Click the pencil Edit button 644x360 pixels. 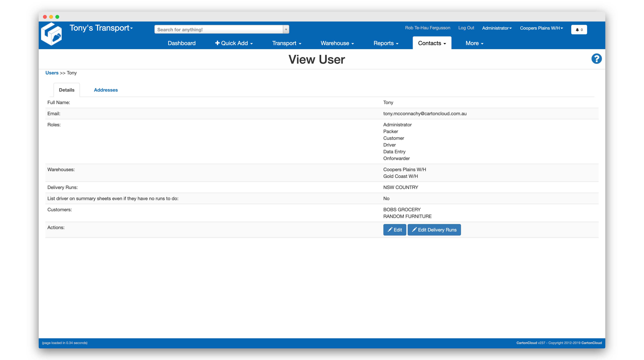point(394,230)
